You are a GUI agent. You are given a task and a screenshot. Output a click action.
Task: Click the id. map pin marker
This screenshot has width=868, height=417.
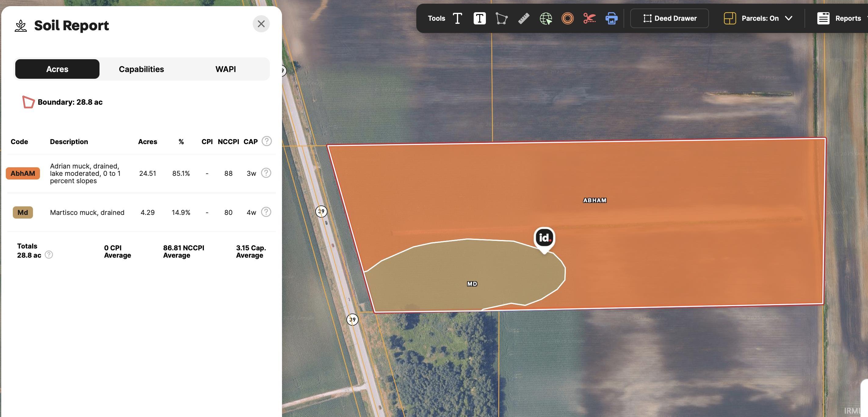click(x=544, y=238)
